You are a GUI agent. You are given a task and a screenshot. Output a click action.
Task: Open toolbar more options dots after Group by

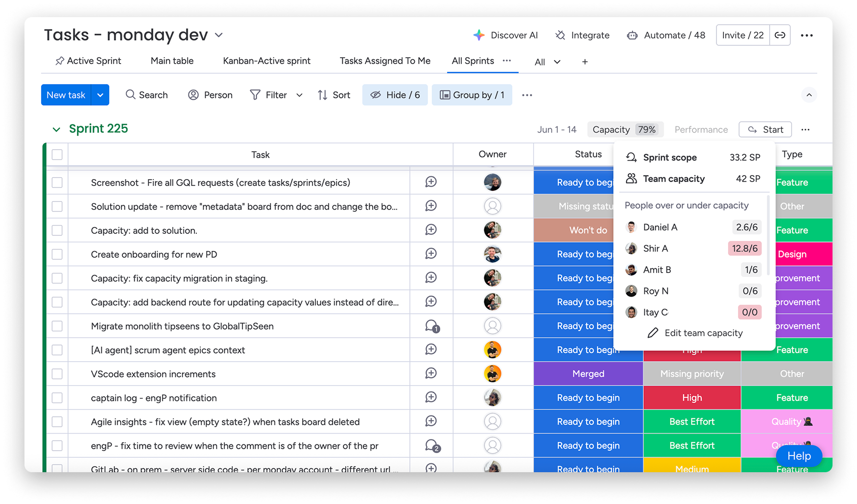click(527, 95)
